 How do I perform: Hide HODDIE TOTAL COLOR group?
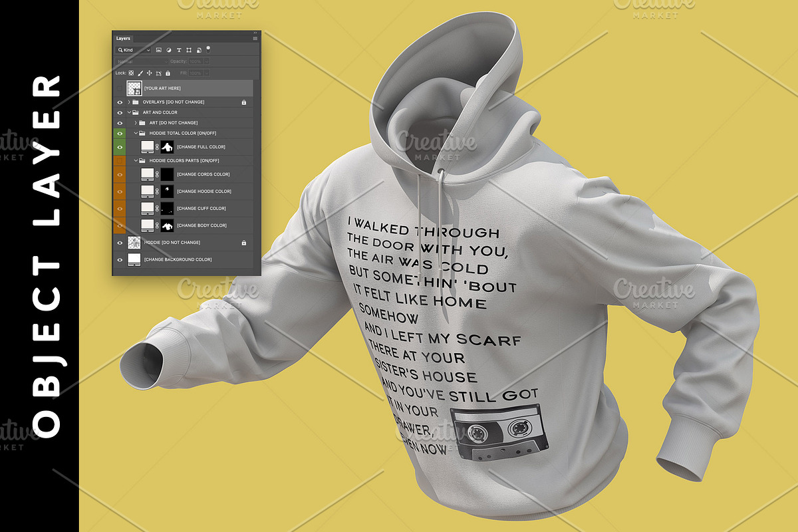click(x=120, y=133)
